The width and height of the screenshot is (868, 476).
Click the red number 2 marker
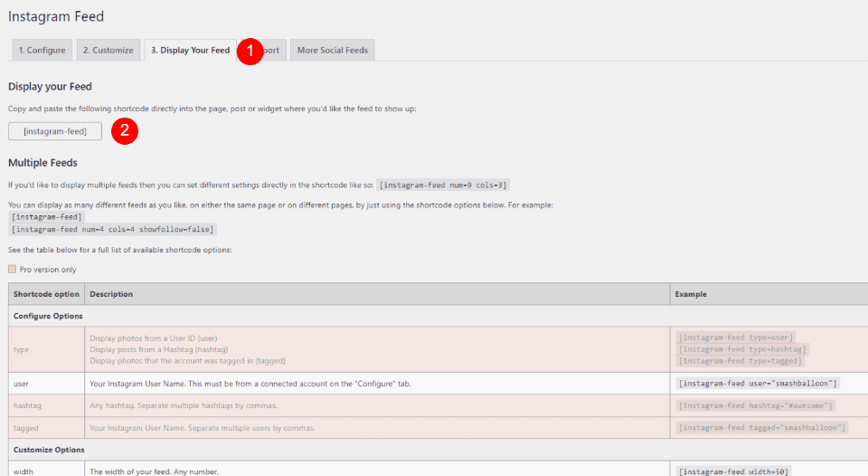(125, 131)
